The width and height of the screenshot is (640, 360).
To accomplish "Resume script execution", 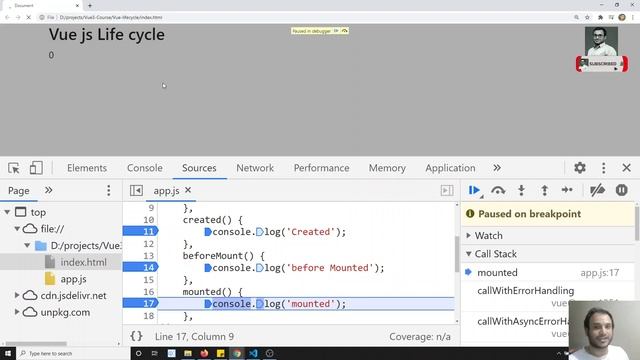I will 474,190.
